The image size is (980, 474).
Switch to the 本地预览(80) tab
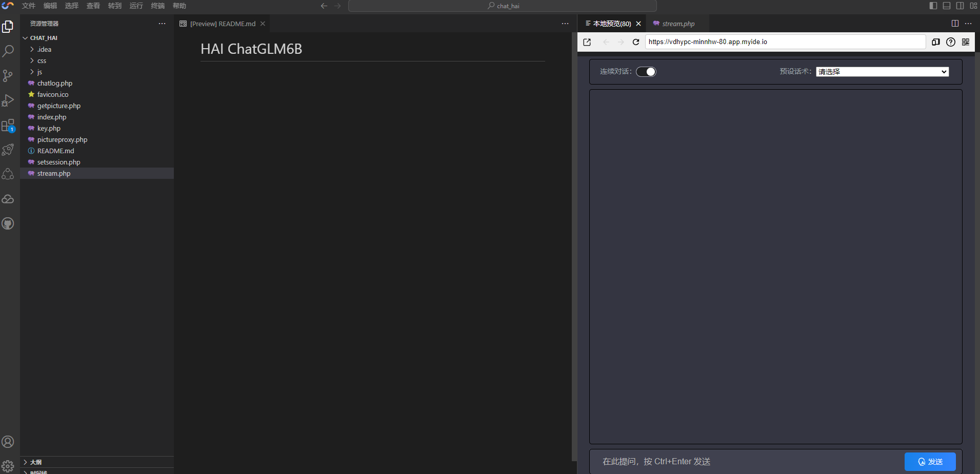612,24
